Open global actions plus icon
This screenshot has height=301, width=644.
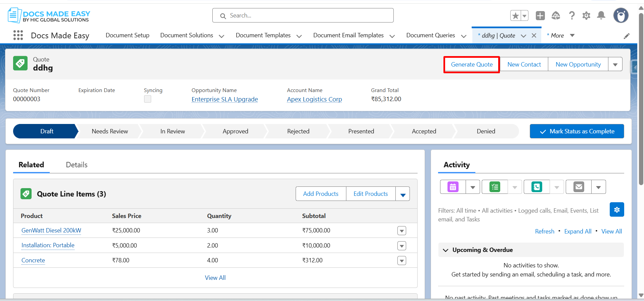540,15
